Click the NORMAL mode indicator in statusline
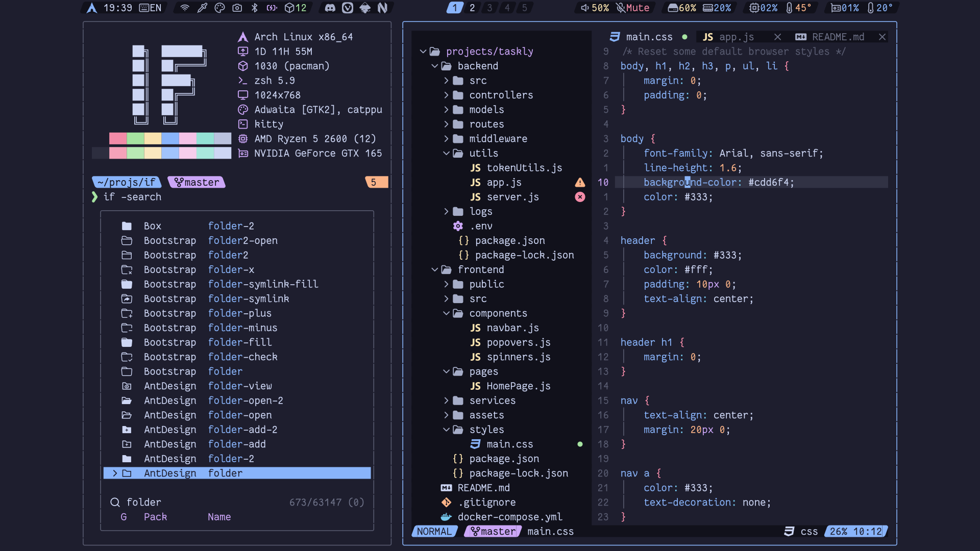This screenshot has height=551, width=980. tap(434, 532)
